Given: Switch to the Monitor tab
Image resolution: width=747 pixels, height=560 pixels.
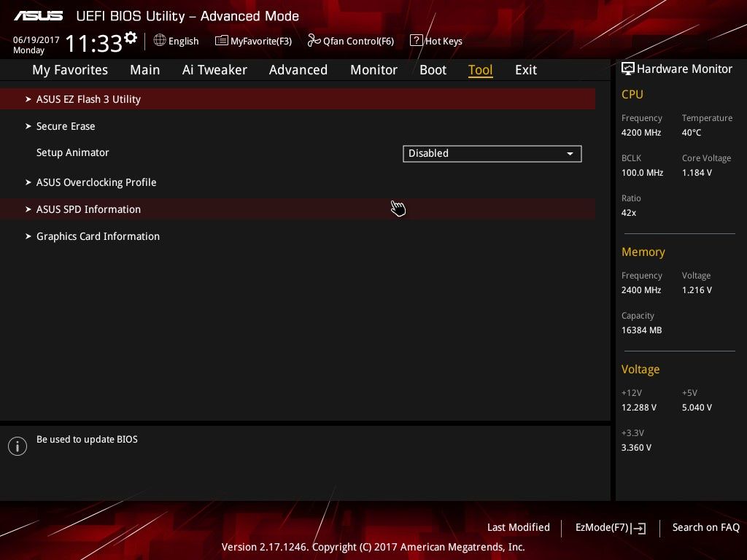Looking at the screenshot, I should click(x=373, y=70).
